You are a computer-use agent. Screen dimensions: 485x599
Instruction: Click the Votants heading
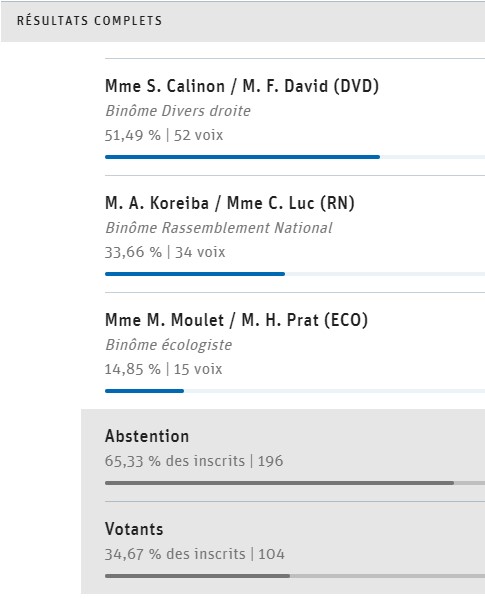pos(134,529)
